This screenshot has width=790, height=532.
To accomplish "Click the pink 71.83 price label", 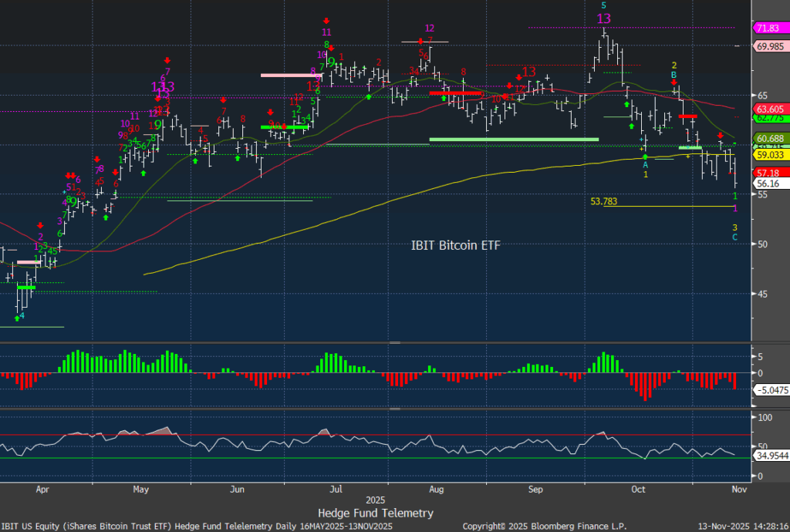I will pos(768,29).
